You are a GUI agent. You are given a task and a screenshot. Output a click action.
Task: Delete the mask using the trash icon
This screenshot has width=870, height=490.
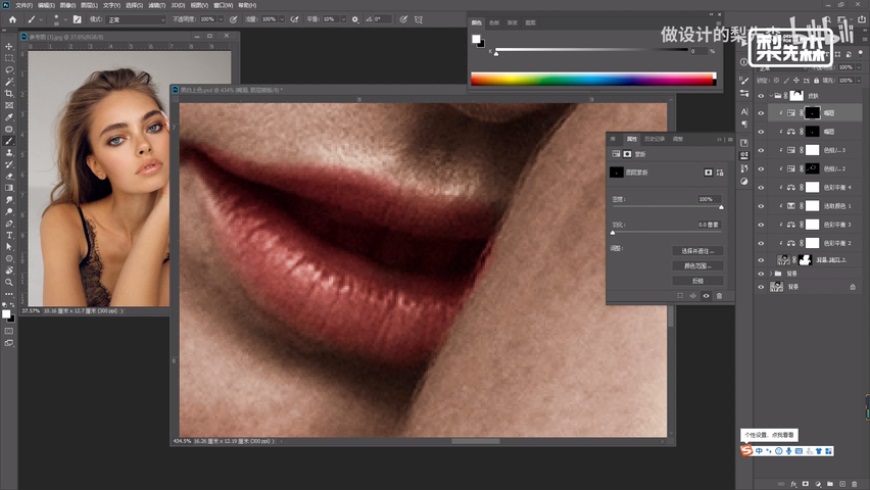point(719,296)
